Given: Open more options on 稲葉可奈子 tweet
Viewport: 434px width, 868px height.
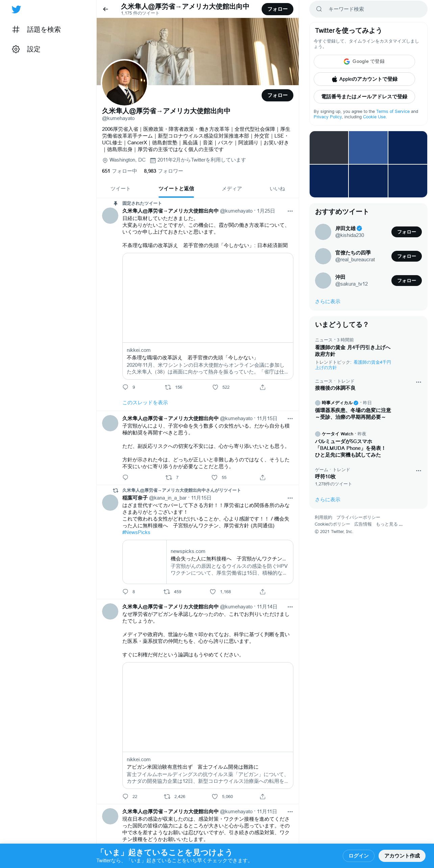Looking at the screenshot, I should click(x=290, y=498).
